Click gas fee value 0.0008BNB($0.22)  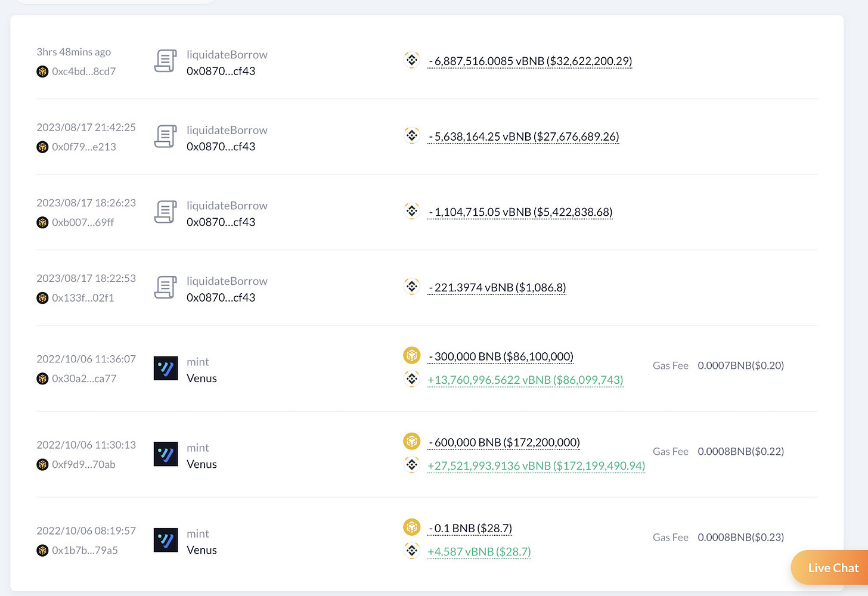coord(741,452)
